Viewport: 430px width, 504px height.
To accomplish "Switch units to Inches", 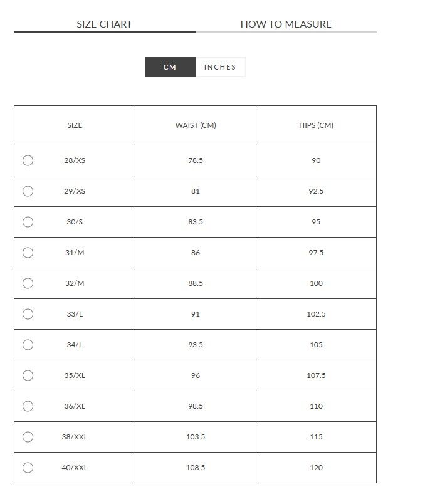I will pos(220,67).
